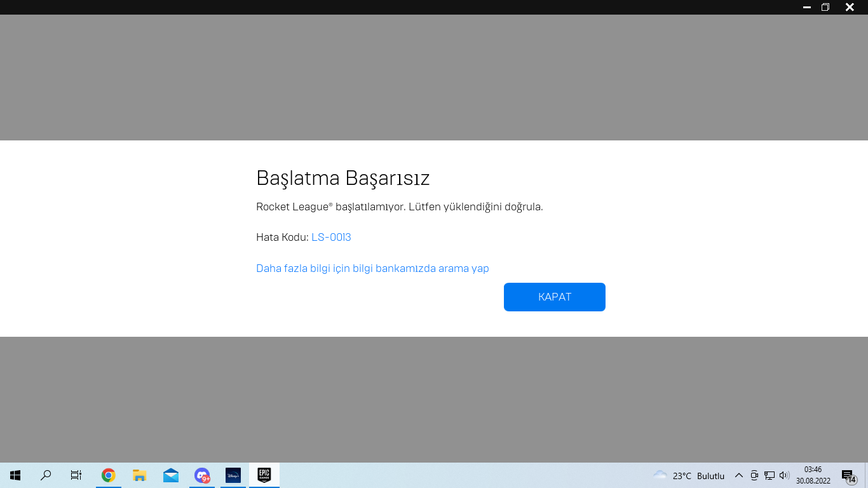Screen dimensions: 868x488
Task: Minimize the Epic Games Launcher window
Action: coord(806,7)
